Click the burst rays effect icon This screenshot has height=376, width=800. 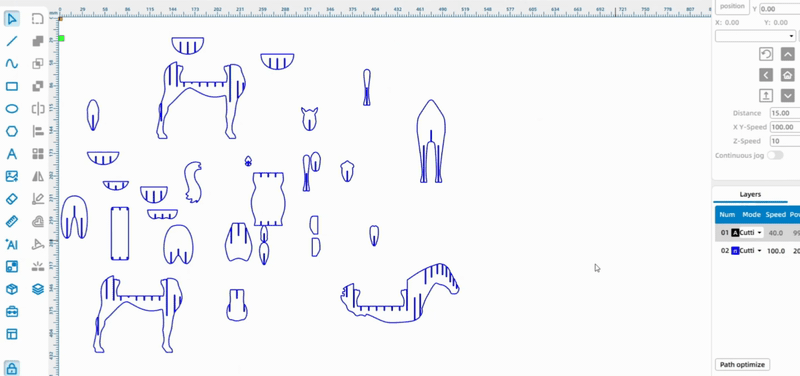38,266
